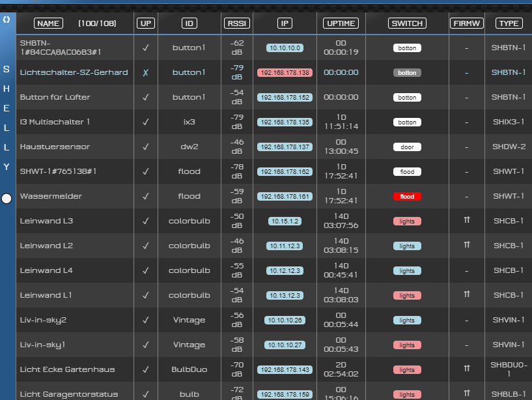Click firmware update arrows for Leinwand L1
This screenshot has width=532, height=400.
[466, 295]
